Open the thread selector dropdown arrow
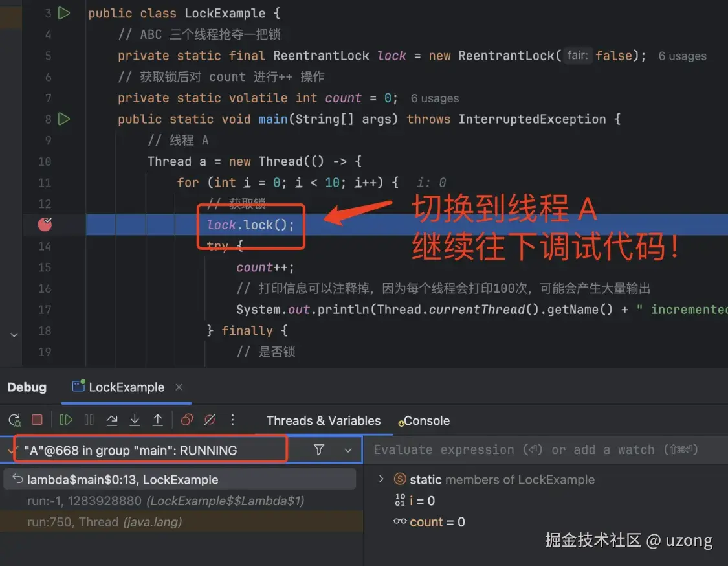 click(x=347, y=450)
